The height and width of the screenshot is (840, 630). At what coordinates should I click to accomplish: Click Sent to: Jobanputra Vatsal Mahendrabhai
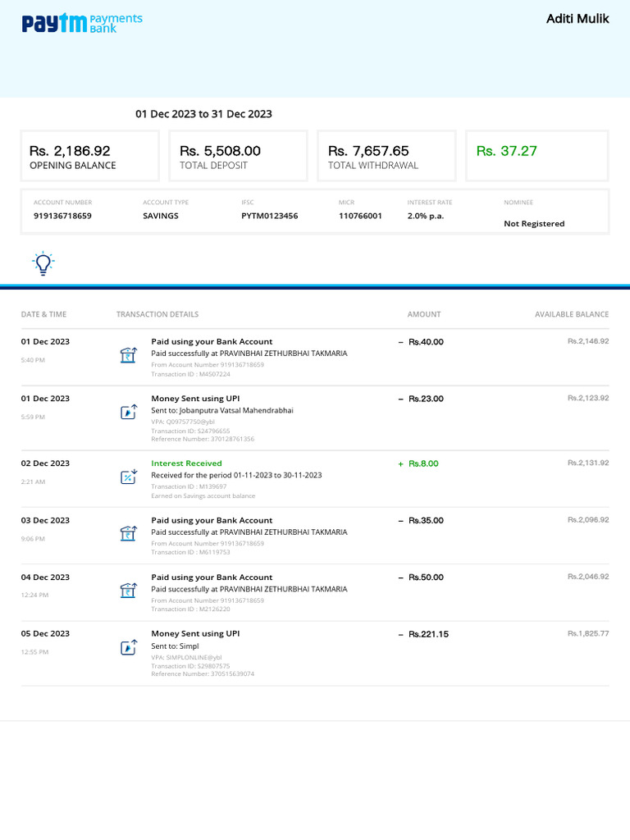click(x=222, y=410)
